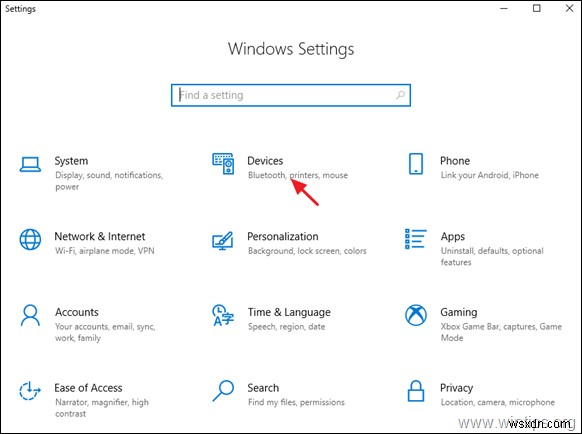Click "Bluetooth, printers, mouse" description

(298, 175)
